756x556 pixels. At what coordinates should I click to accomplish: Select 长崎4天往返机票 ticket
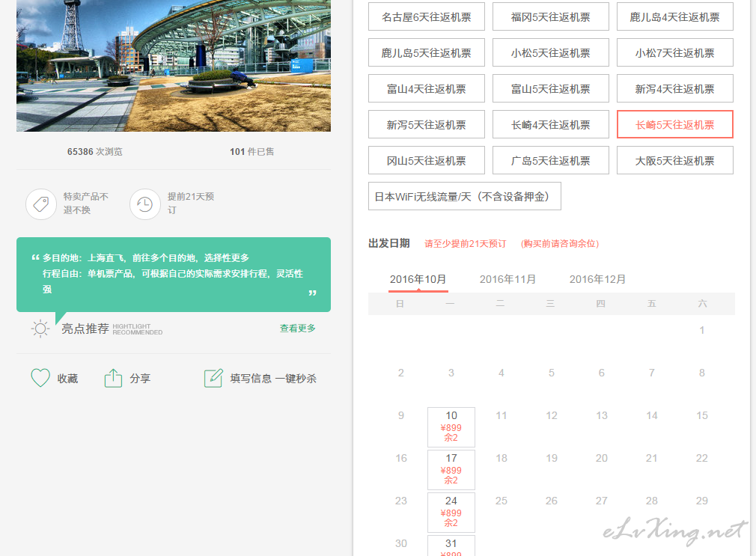pyautogui.click(x=551, y=125)
